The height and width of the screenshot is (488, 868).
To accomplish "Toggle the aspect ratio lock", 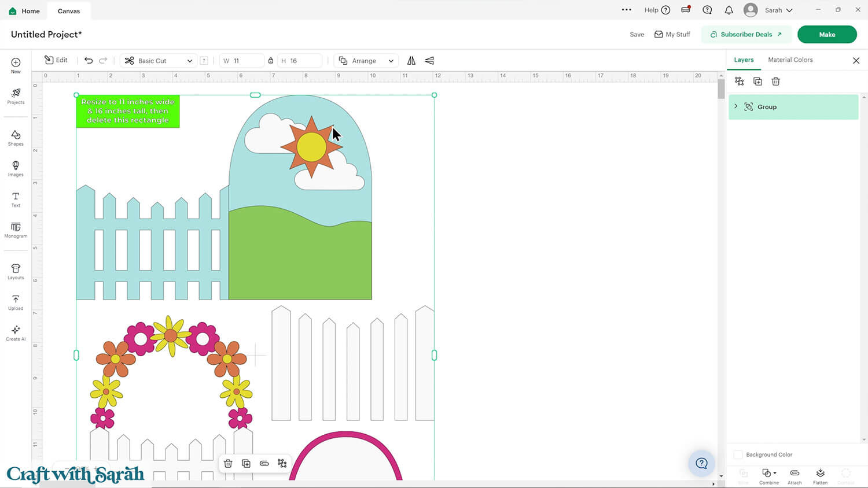I will click(271, 61).
